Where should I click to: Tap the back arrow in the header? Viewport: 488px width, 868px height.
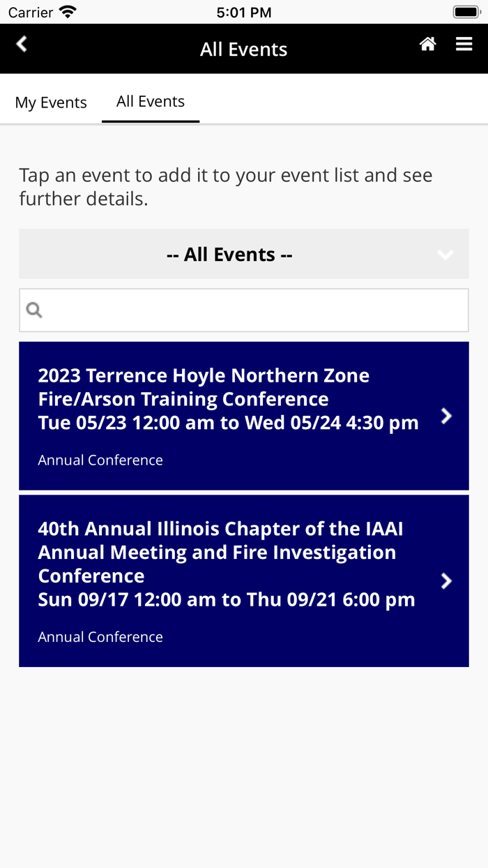(x=21, y=43)
